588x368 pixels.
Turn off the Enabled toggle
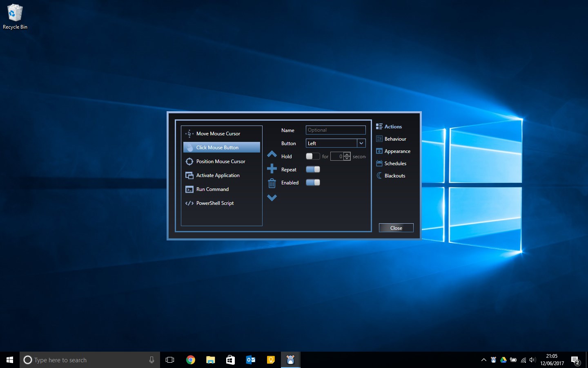point(313,183)
